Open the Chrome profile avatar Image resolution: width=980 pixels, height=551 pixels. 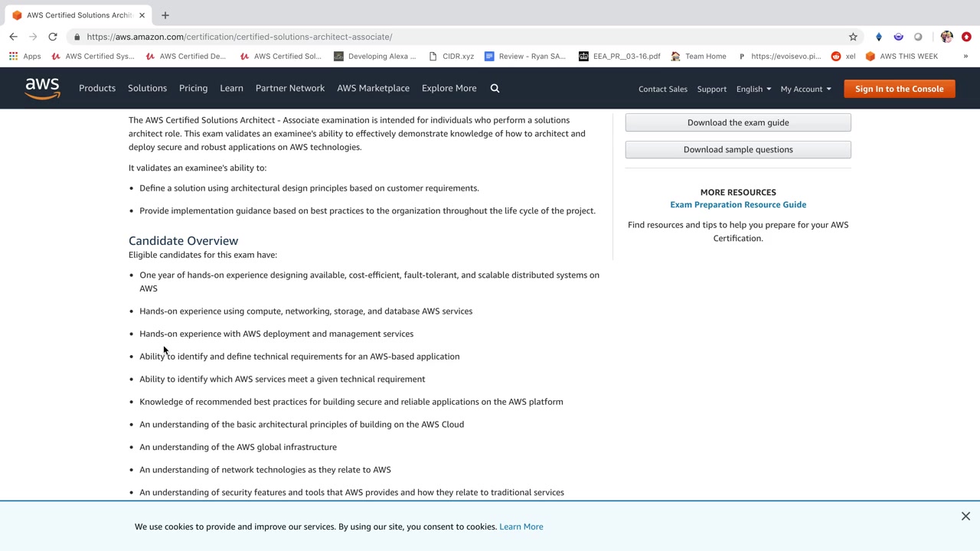[947, 37]
